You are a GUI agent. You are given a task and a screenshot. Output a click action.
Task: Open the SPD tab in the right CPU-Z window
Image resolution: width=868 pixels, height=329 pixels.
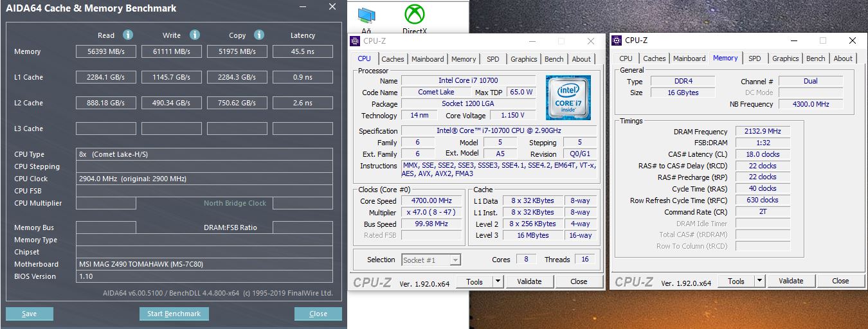tap(755, 58)
